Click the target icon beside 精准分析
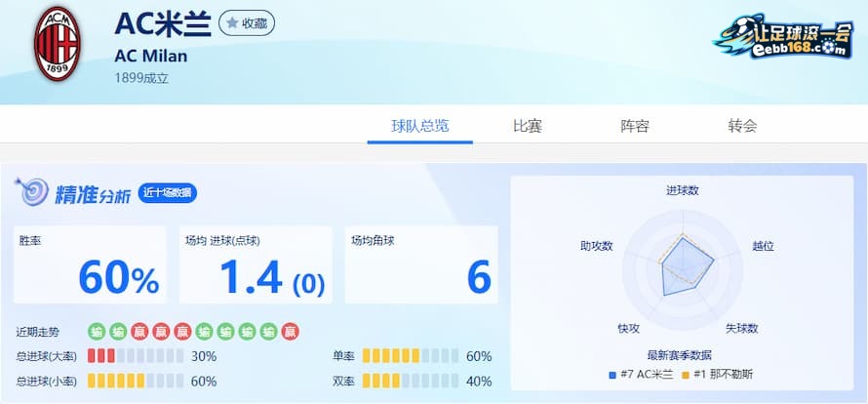 [31, 192]
